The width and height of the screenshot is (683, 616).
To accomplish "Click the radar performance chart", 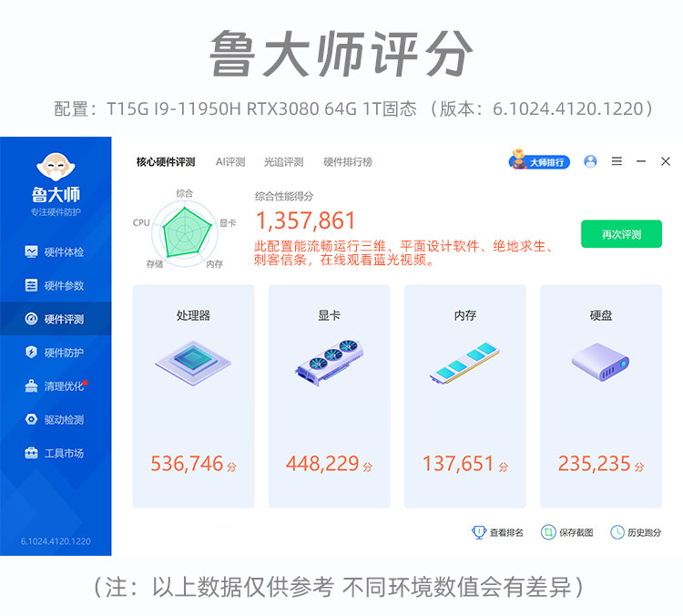I will click(185, 233).
